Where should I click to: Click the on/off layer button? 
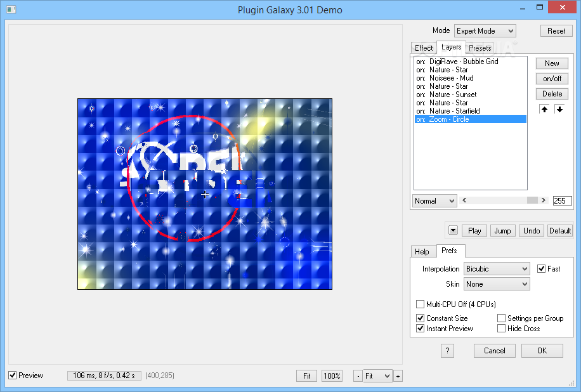(x=552, y=79)
